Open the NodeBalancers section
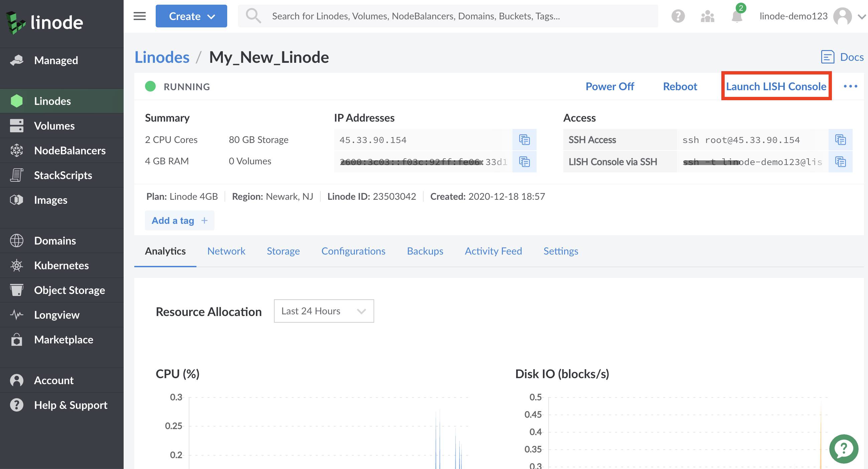 click(x=70, y=150)
